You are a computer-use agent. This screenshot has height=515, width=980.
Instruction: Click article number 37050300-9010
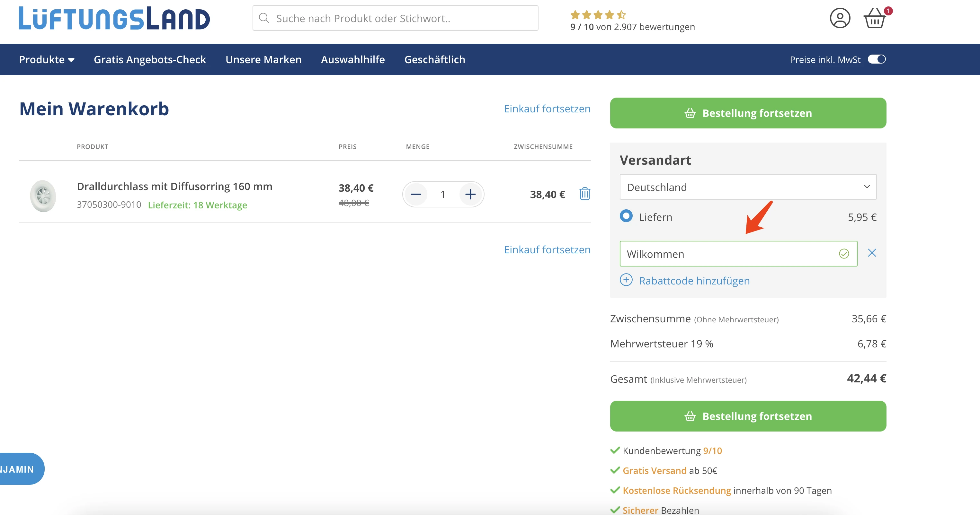click(x=109, y=205)
